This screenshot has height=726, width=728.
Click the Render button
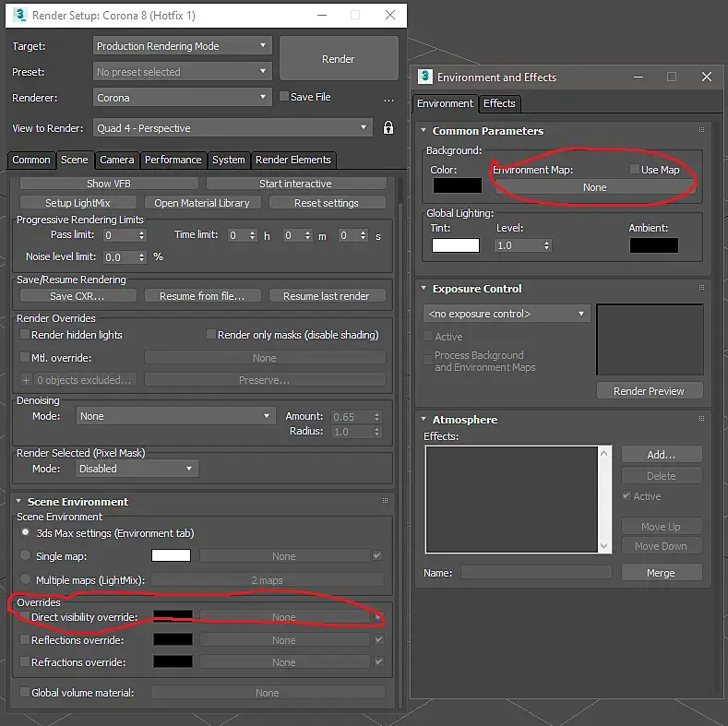coord(339,59)
